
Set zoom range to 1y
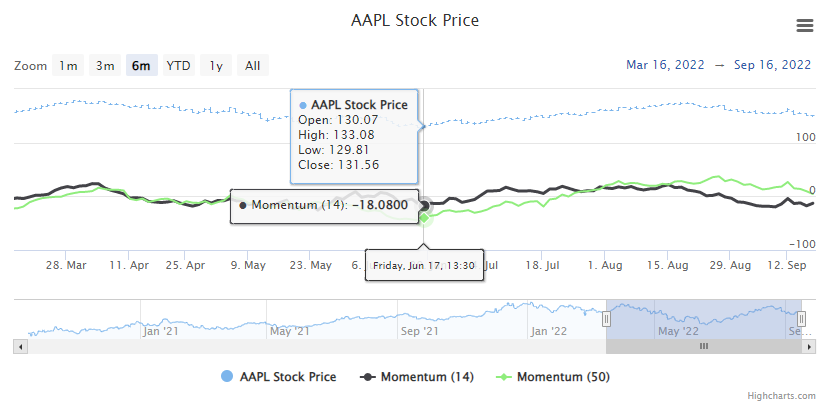coord(215,66)
